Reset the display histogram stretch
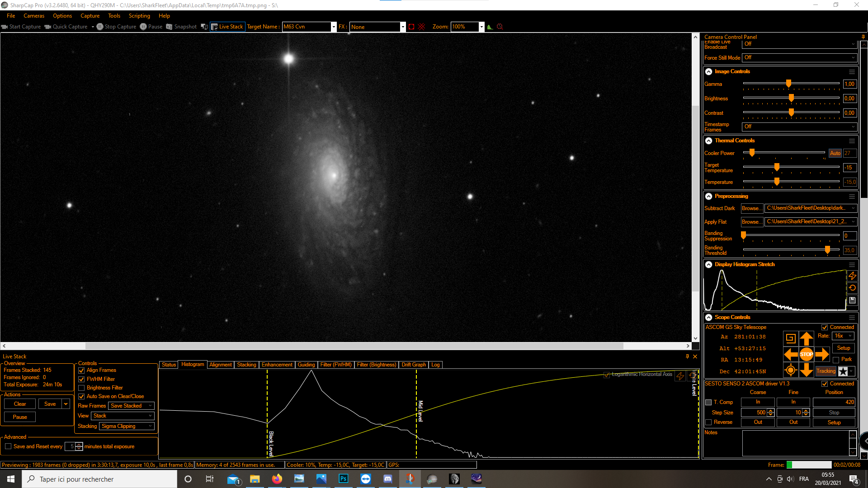 pyautogui.click(x=852, y=288)
